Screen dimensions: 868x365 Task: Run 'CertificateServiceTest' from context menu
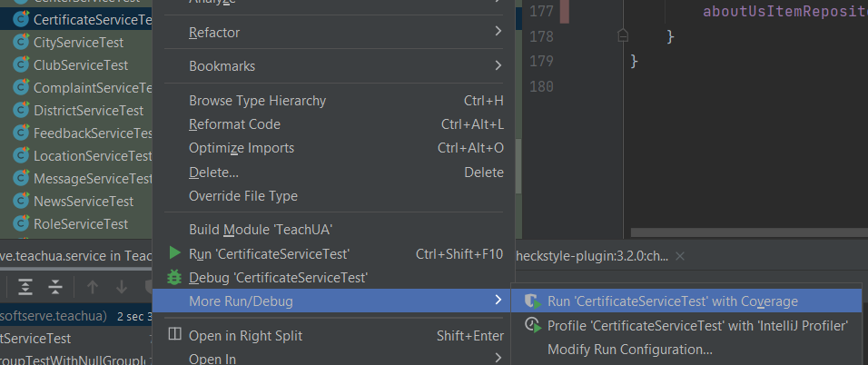click(336, 253)
